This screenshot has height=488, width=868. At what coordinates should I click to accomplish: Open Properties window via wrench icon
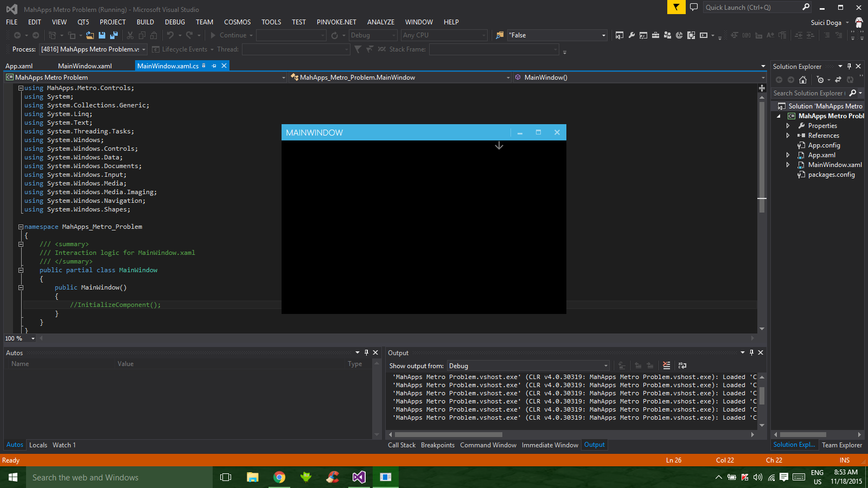pyautogui.click(x=631, y=35)
